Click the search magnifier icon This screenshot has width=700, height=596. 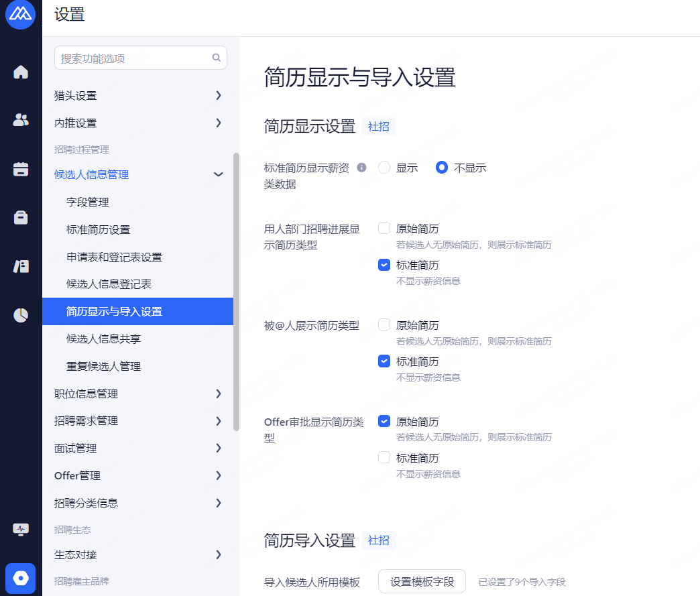click(x=217, y=58)
